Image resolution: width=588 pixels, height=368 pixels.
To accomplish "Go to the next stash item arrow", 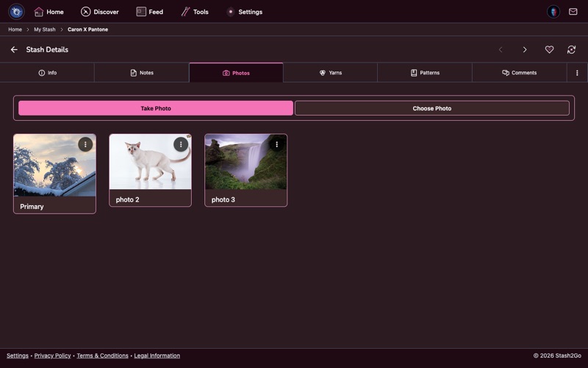I will [x=525, y=50].
